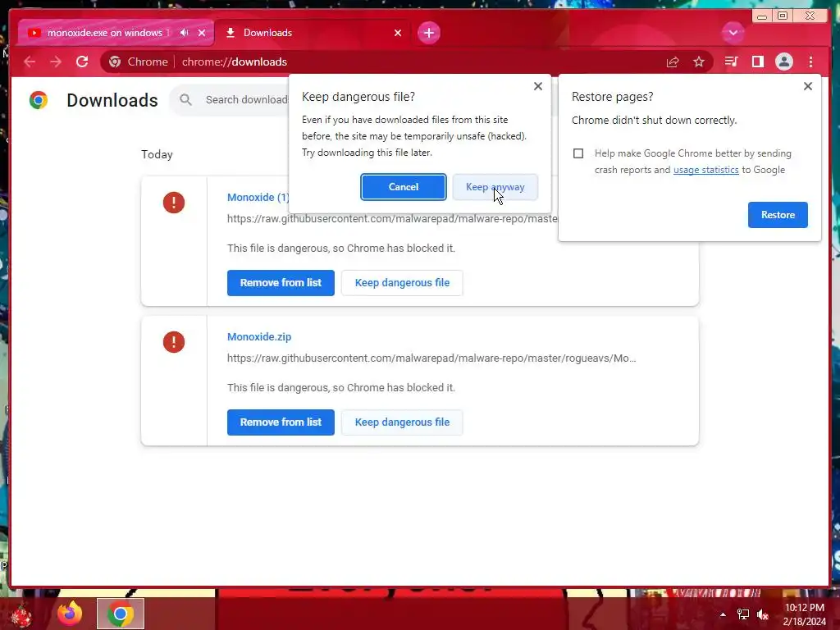This screenshot has width=840, height=630.
Task: Mute the monoxide.exe tab audio icon
Action: click(x=185, y=33)
